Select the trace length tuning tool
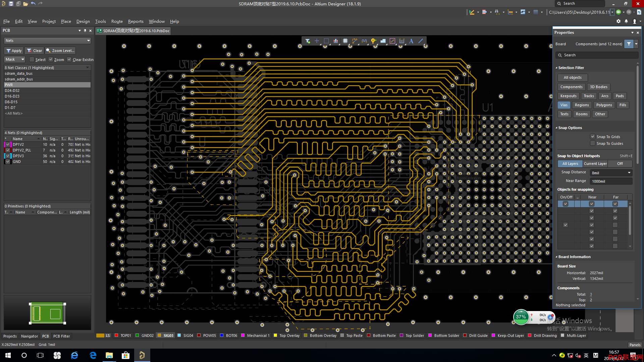 [364, 41]
